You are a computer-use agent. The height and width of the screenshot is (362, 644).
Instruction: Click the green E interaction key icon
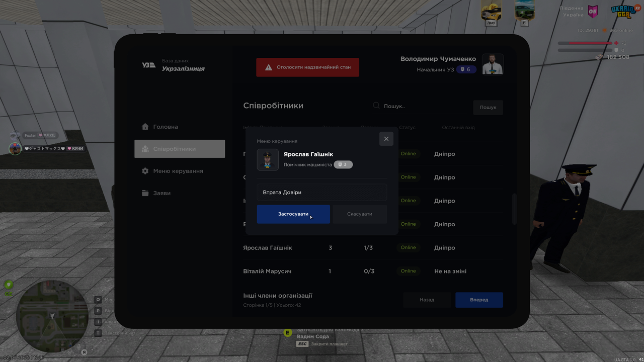pos(288,332)
